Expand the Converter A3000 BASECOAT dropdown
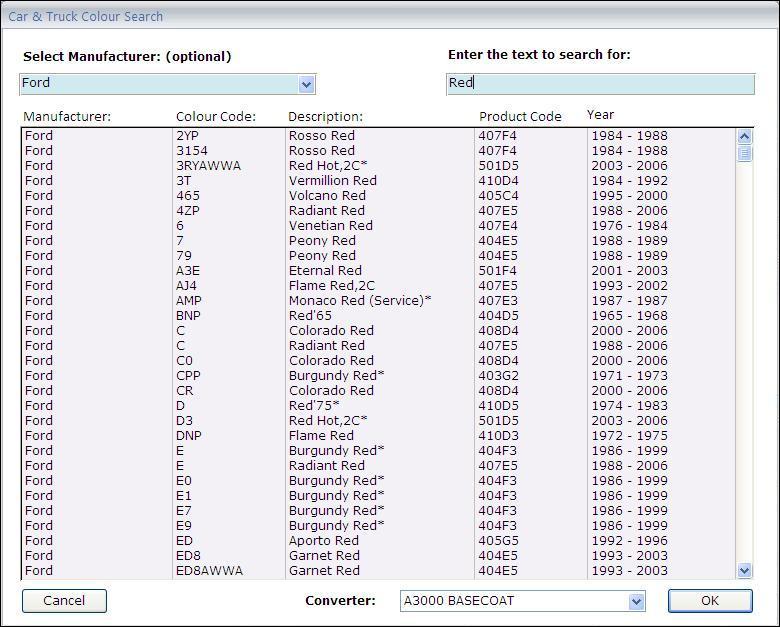This screenshot has width=780, height=627. click(636, 601)
